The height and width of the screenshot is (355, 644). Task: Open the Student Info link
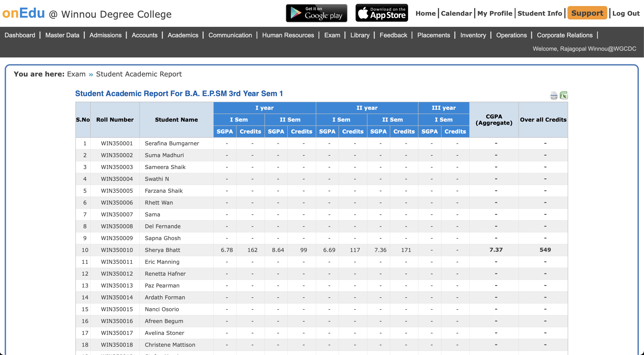tap(540, 13)
